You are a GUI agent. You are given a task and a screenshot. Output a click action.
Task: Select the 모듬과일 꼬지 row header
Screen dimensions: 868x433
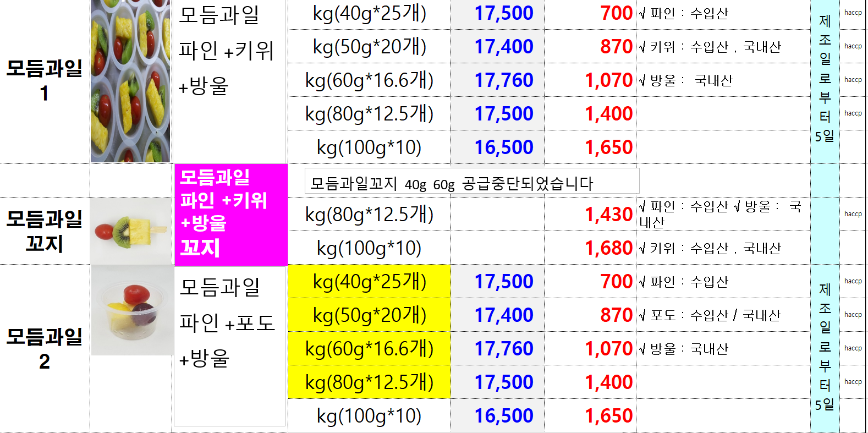point(45,231)
